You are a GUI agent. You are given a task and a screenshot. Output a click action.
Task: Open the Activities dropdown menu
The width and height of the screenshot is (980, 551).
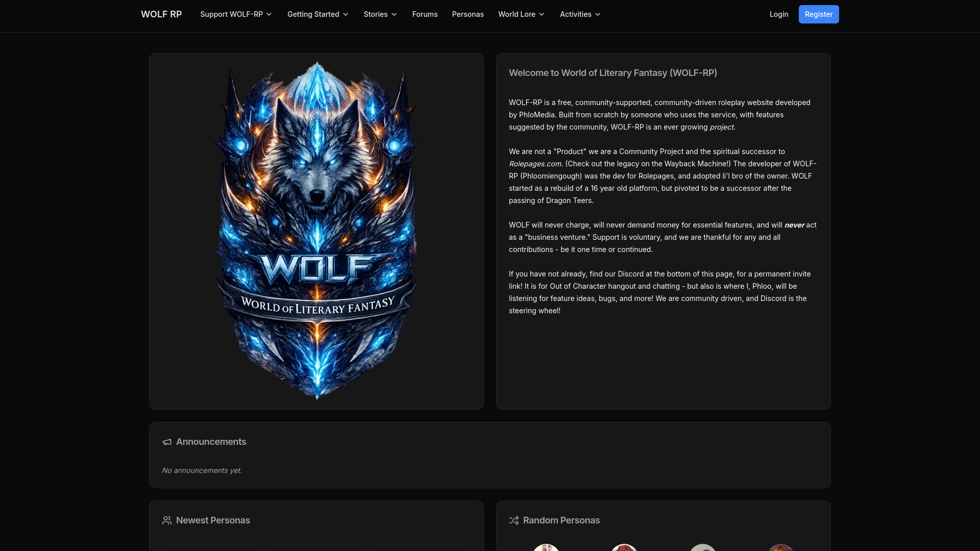pos(580,14)
